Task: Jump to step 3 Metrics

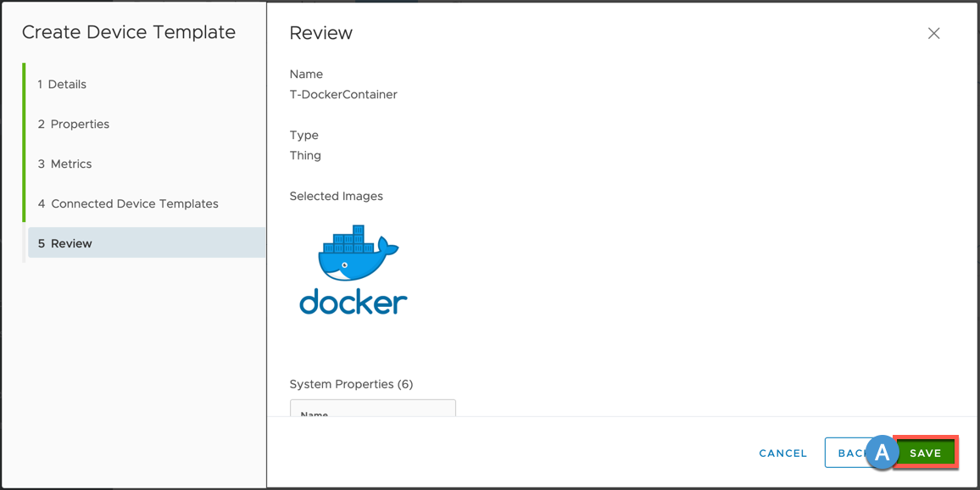Action: [64, 164]
